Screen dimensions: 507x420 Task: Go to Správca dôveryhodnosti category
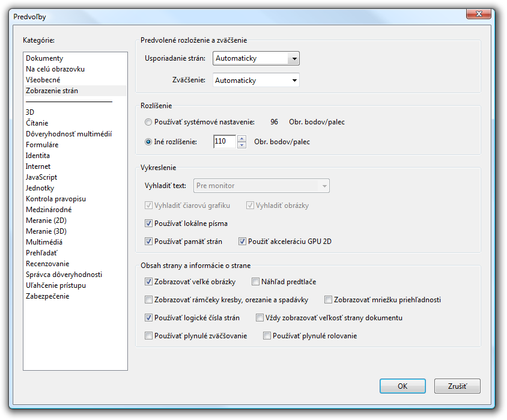click(x=64, y=275)
